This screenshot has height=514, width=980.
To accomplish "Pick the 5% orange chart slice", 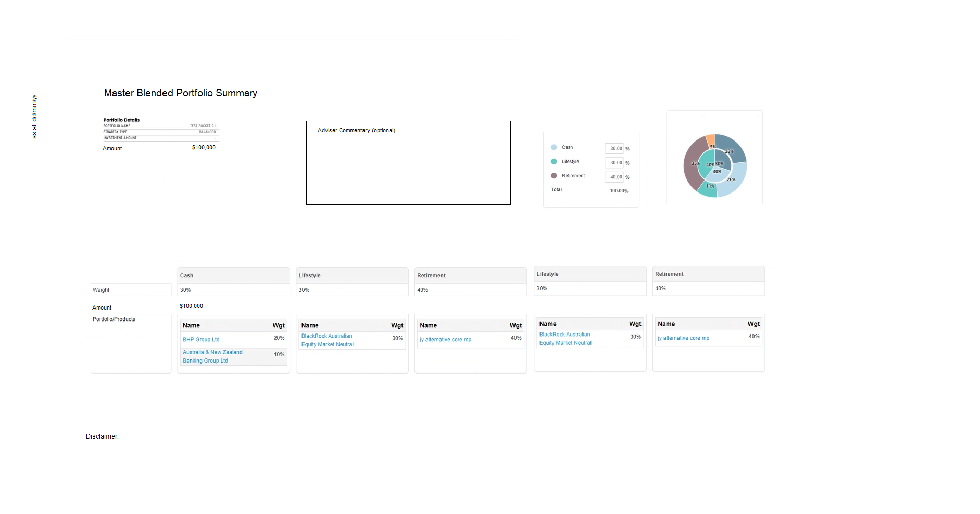I will pyautogui.click(x=711, y=139).
